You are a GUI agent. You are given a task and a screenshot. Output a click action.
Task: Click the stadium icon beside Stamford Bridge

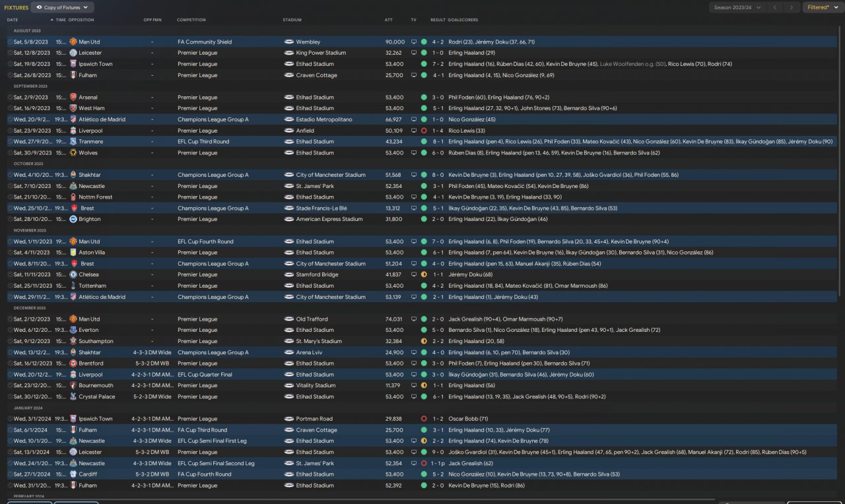tap(288, 274)
